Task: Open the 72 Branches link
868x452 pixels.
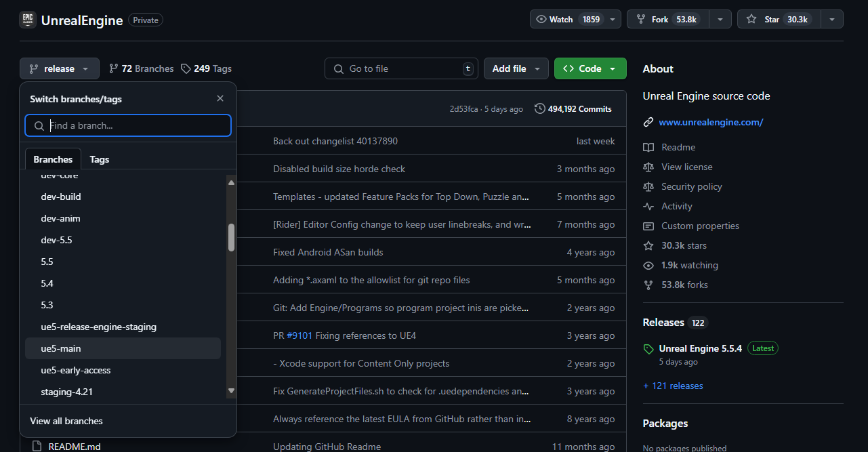Action: pos(141,68)
